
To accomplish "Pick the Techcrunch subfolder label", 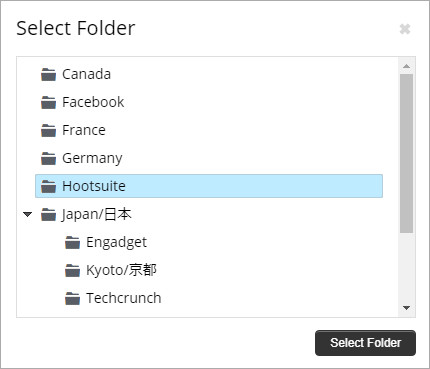I will point(124,298).
